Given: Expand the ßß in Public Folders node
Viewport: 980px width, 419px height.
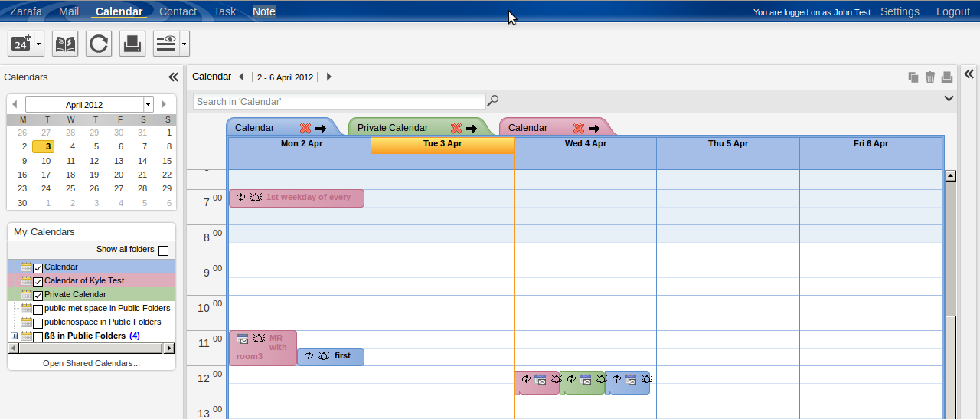Looking at the screenshot, I should (14, 336).
